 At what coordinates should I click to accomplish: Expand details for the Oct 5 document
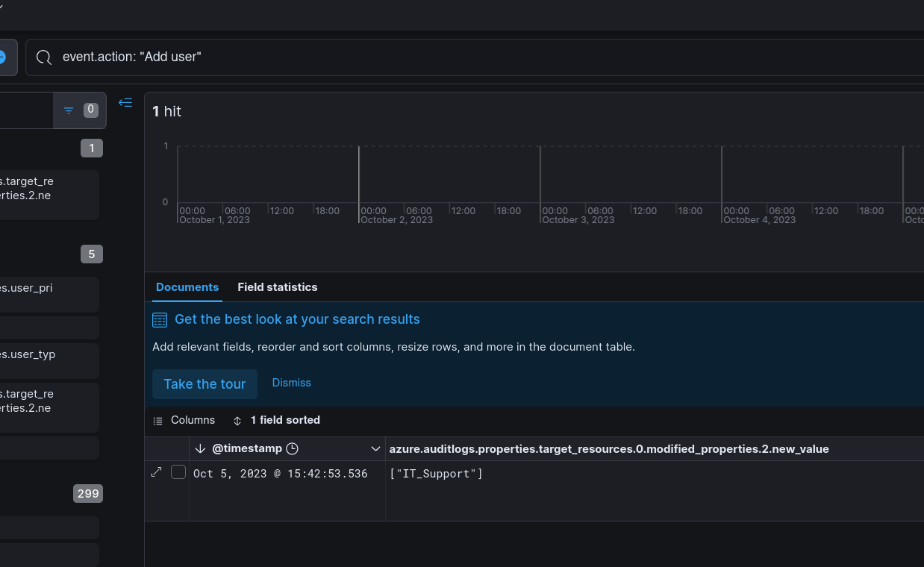(157, 472)
